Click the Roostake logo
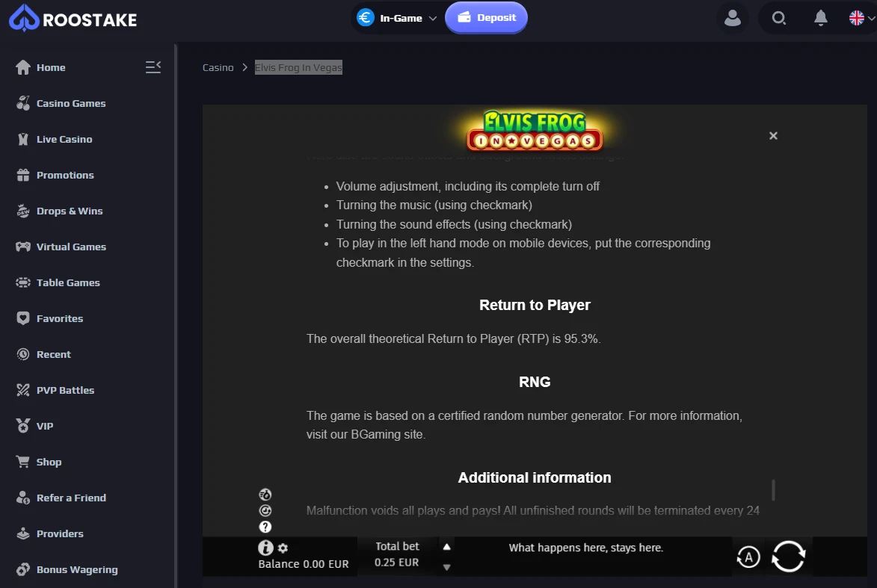877x588 pixels. (x=73, y=19)
